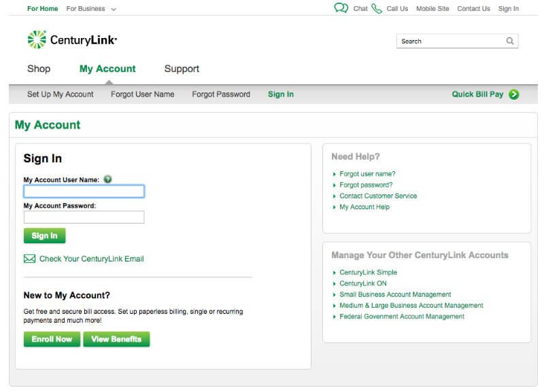
Task: Open the Shop tab
Action: (39, 69)
